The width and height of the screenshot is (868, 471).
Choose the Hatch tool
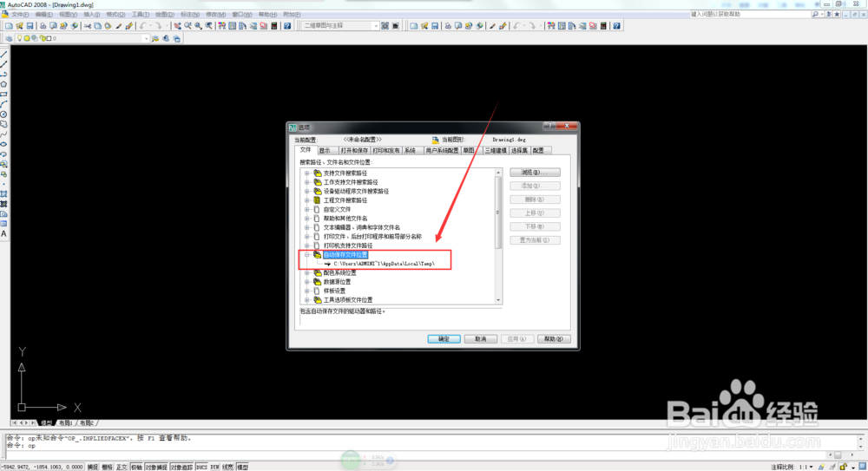(3, 193)
